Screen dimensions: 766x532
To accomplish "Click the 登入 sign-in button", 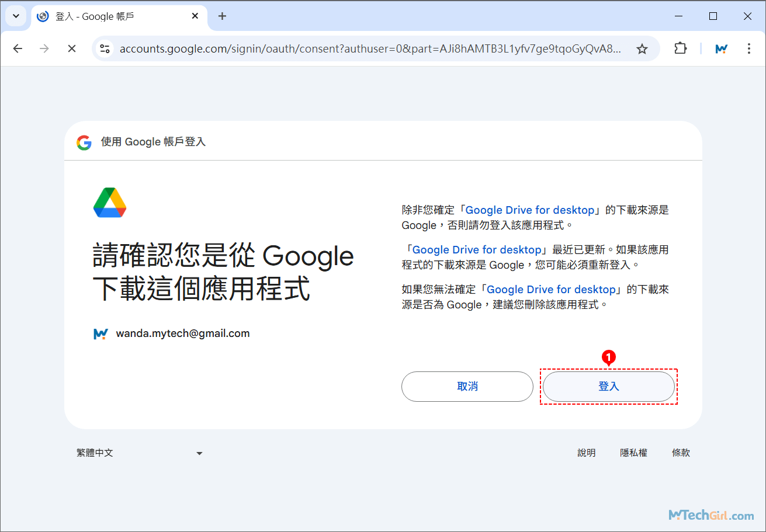I will (608, 386).
